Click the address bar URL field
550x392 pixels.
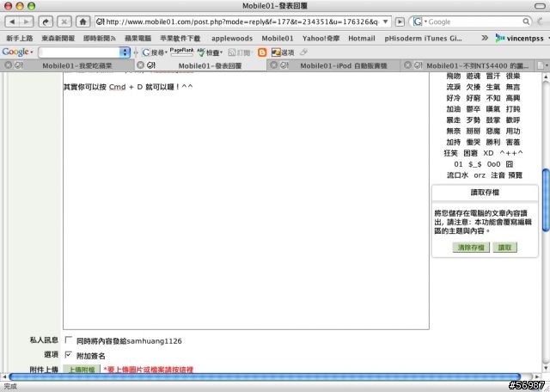point(242,21)
